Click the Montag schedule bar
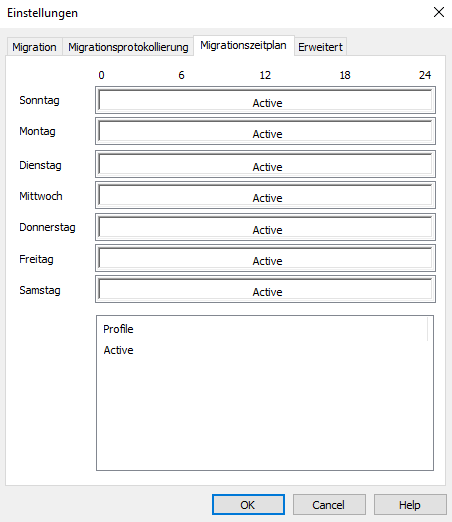Image resolution: width=452 pixels, height=522 pixels. 265,131
